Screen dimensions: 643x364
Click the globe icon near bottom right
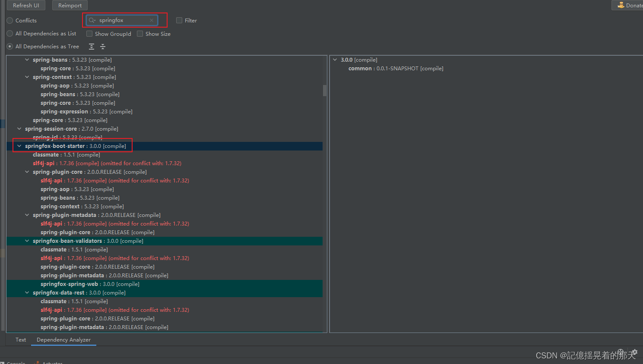621,352
